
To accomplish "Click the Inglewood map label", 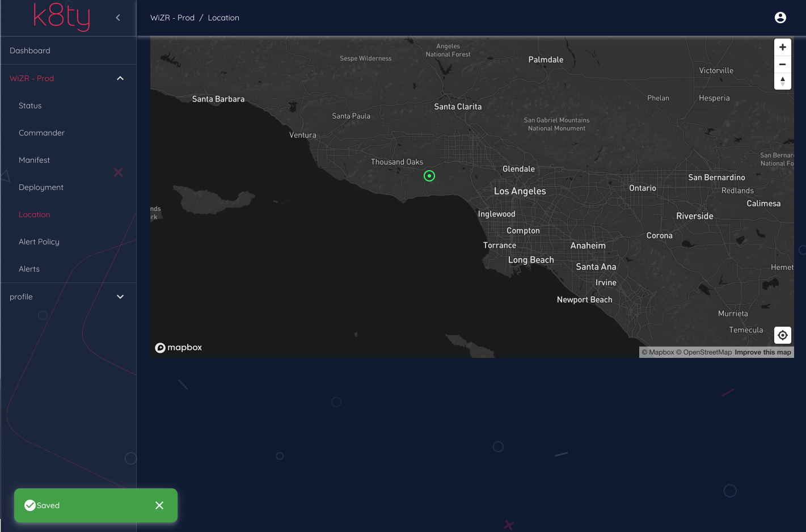I will pyautogui.click(x=497, y=214).
